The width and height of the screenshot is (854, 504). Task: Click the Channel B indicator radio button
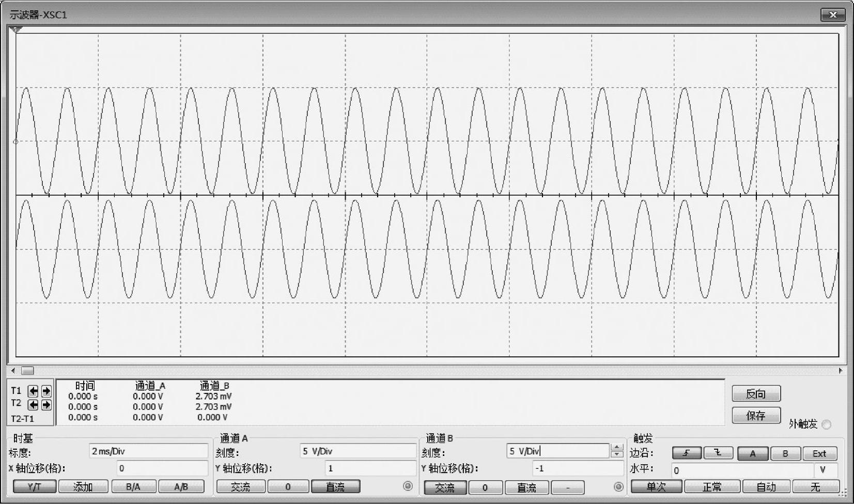[618, 486]
